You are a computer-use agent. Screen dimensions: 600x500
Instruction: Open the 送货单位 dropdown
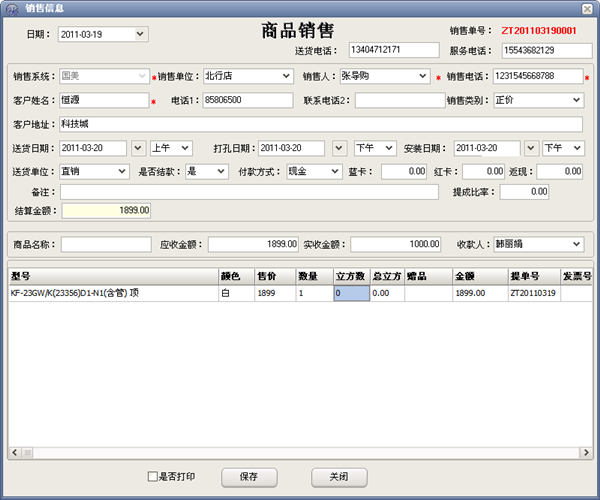point(122,172)
